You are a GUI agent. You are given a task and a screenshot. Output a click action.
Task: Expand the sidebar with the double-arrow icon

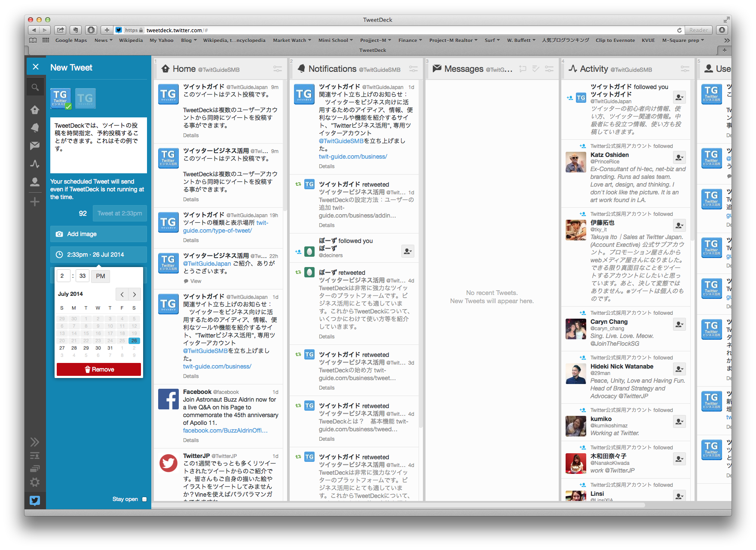[35, 442]
